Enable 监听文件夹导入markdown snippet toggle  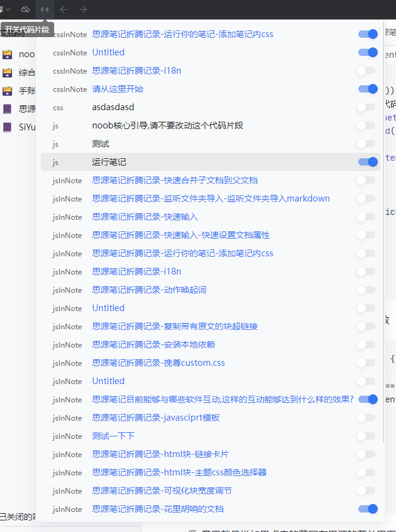click(x=366, y=198)
